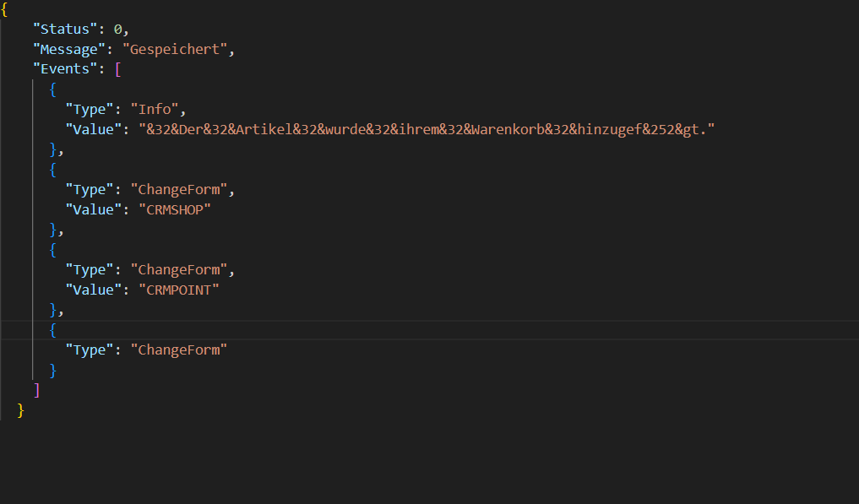Click the "Type" key beside "Info"
The width and height of the screenshot is (859, 504).
coord(86,110)
